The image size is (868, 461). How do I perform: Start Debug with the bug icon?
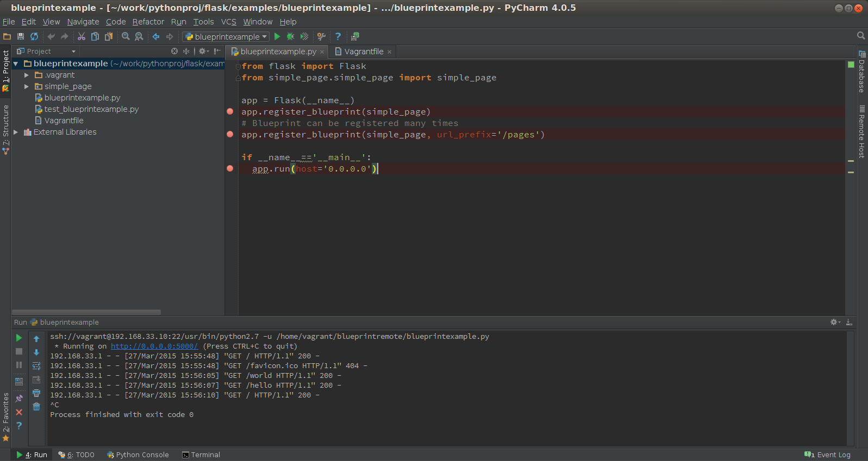291,36
